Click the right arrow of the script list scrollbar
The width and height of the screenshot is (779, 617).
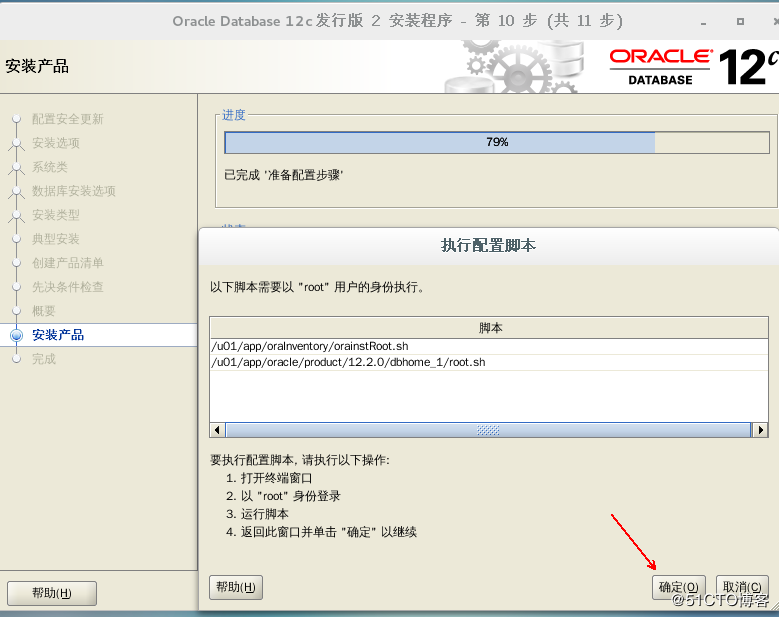pyautogui.click(x=760, y=430)
